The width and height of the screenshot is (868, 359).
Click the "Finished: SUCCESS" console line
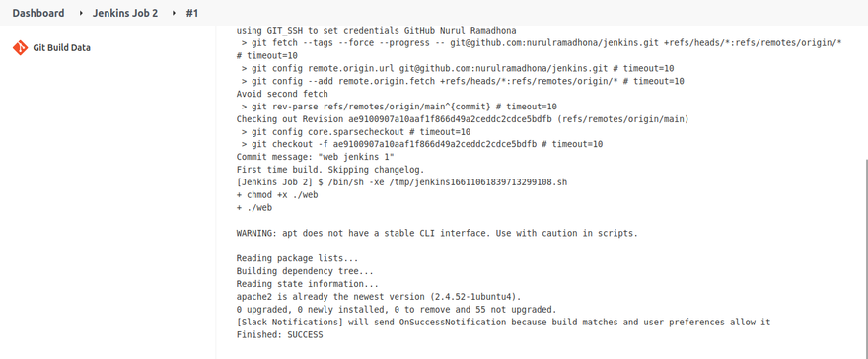pos(279,334)
